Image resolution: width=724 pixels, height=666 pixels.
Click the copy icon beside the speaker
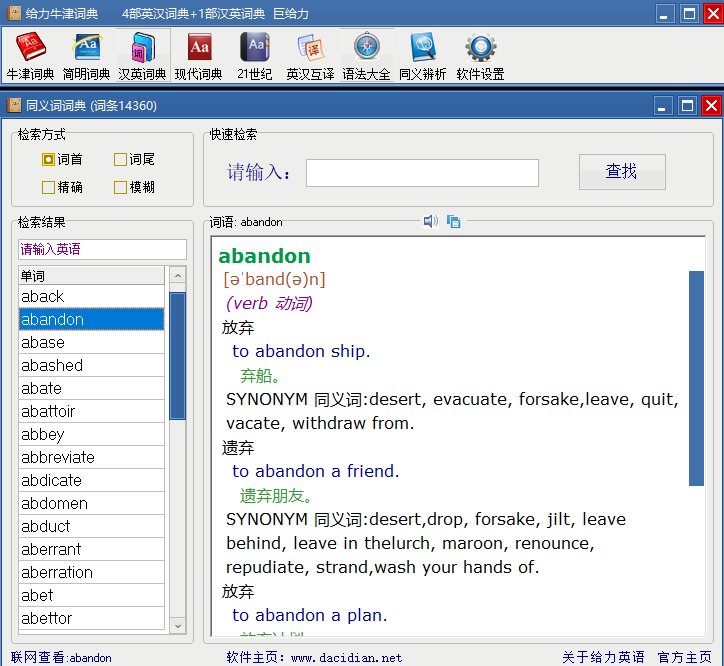click(453, 221)
